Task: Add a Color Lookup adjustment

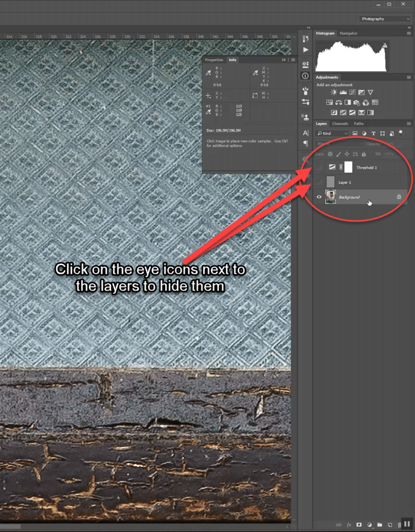Action: point(375,102)
